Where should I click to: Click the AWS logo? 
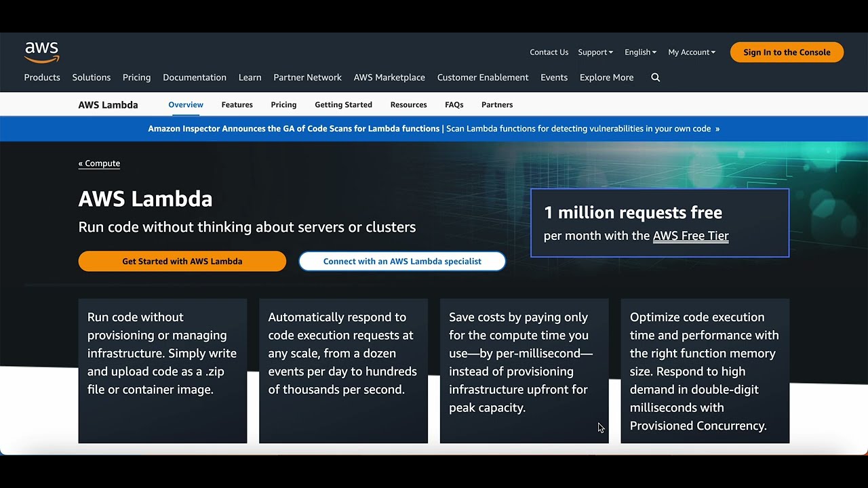pyautogui.click(x=42, y=52)
